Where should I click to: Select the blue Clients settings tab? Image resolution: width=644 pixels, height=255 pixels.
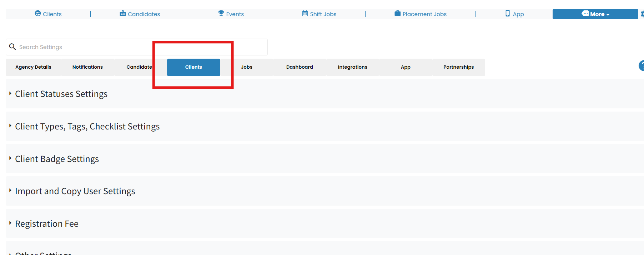point(193,67)
